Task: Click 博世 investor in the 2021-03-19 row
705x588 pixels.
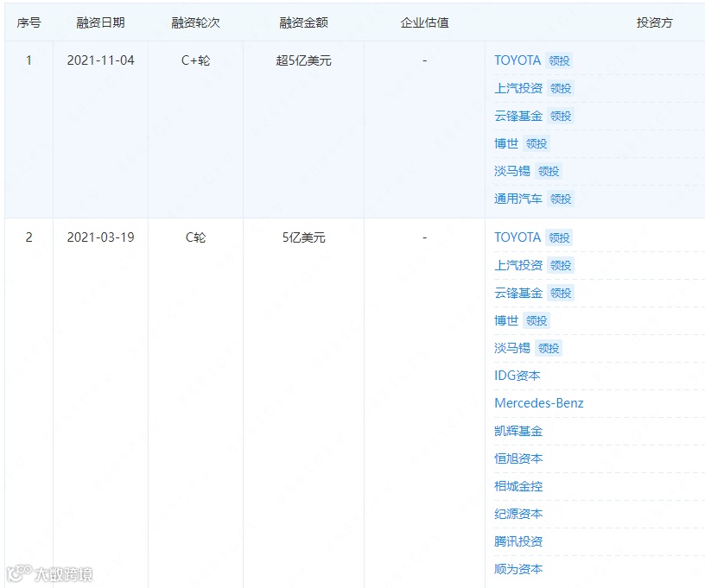Action: 506,320
